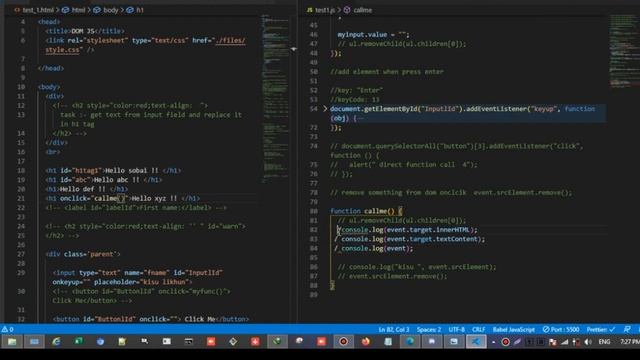Select test_1.html in the breadcrumb

click(x=38, y=10)
